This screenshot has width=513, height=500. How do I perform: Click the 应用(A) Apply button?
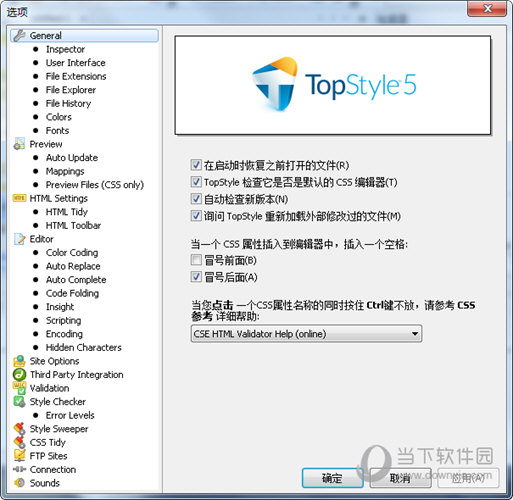[x=468, y=478]
